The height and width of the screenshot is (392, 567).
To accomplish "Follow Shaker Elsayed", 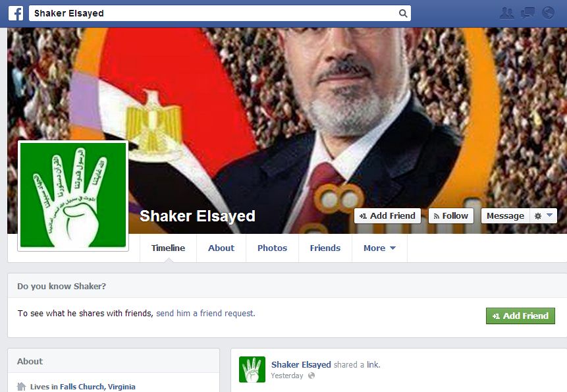I will pyautogui.click(x=451, y=216).
